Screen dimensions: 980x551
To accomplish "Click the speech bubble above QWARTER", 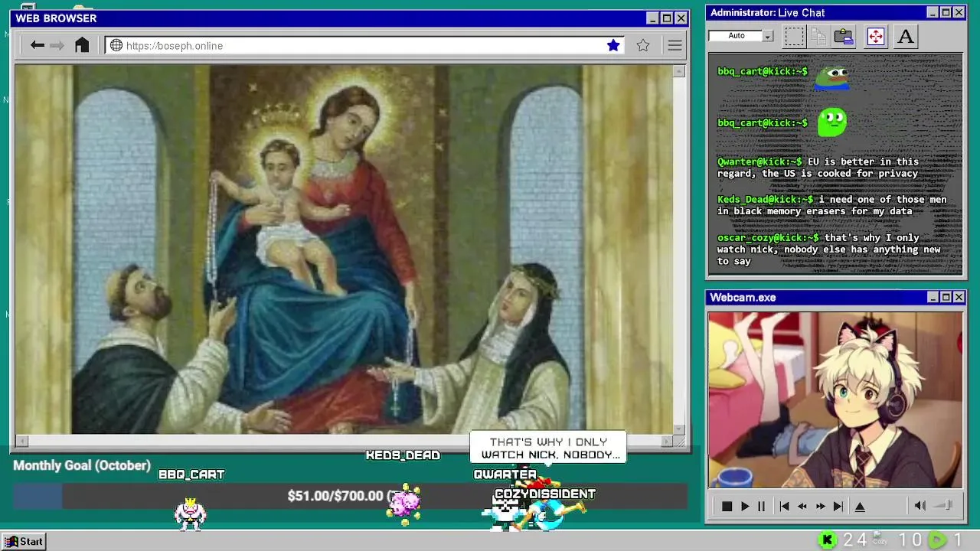I will click(548, 448).
